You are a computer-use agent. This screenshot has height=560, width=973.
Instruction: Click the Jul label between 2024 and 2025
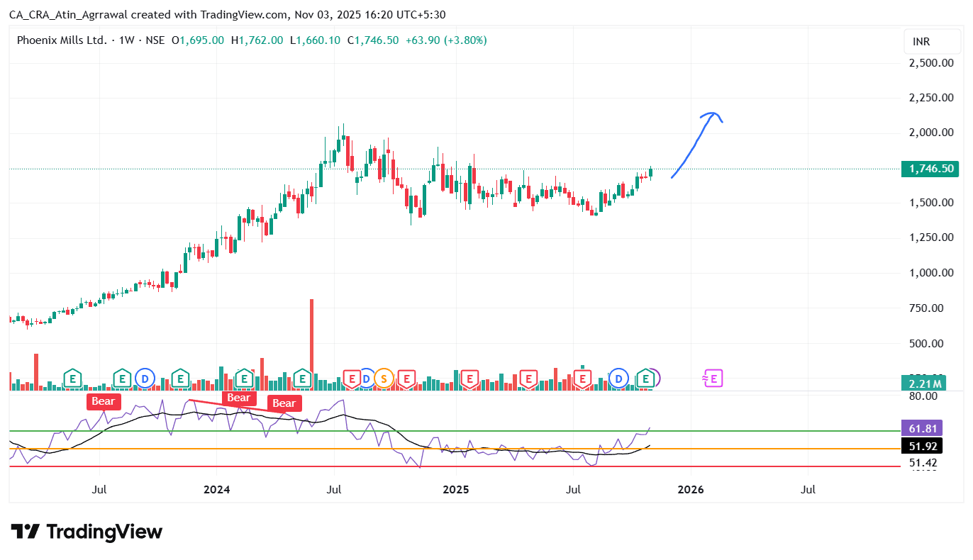[x=334, y=489]
